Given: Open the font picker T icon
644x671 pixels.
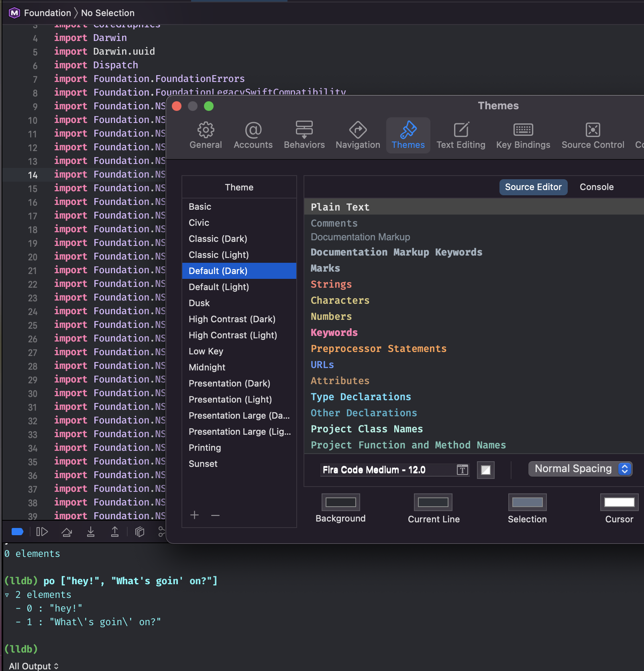Looking at the screenshot, I should (463, 470).
